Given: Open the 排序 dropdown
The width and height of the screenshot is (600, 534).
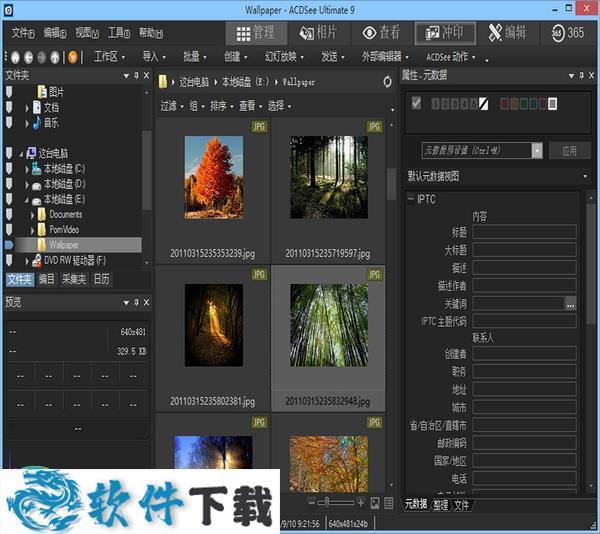Looking at the screenshot, I should pos(222,106).
